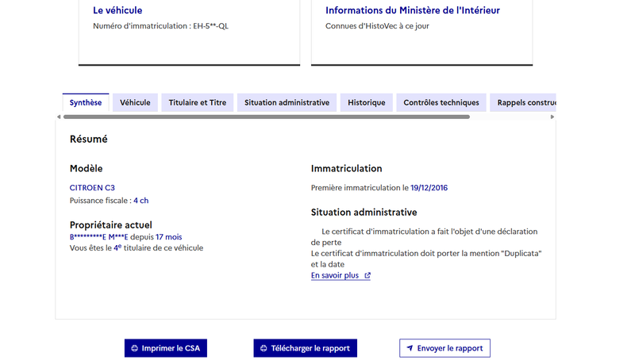This screenshot has height=364, width=635.
Task: Click the horizontal scrollbar thumb under the tabs
Action: [267, 117]
